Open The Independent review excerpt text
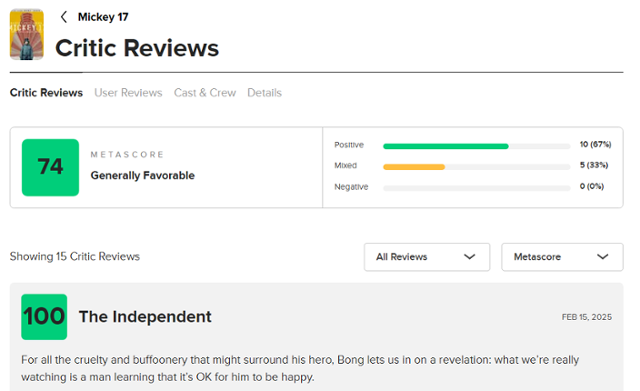The image size is (640, 391). 300,368
